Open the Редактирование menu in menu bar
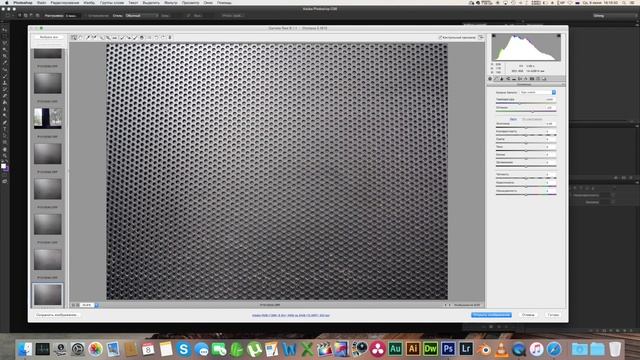The image size is (640, 360). [x=64, y=2]
